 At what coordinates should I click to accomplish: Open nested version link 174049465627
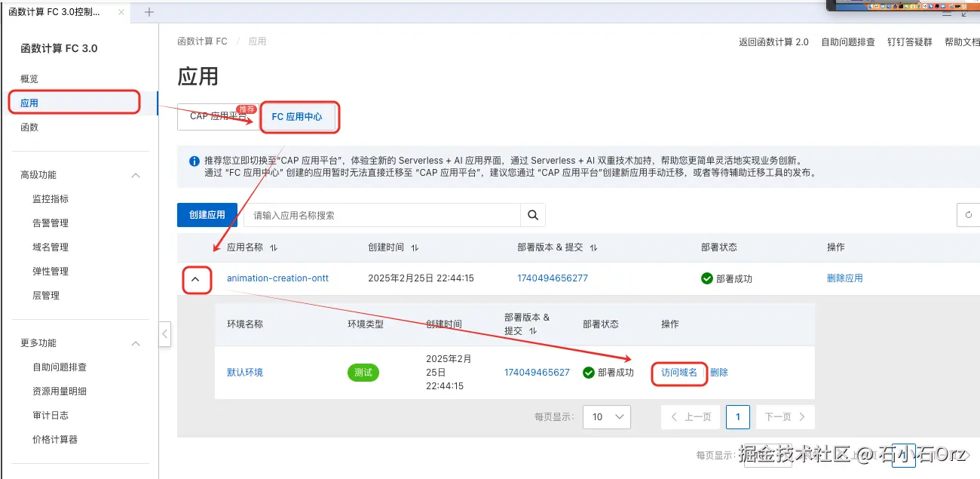(x=537, y=373)
